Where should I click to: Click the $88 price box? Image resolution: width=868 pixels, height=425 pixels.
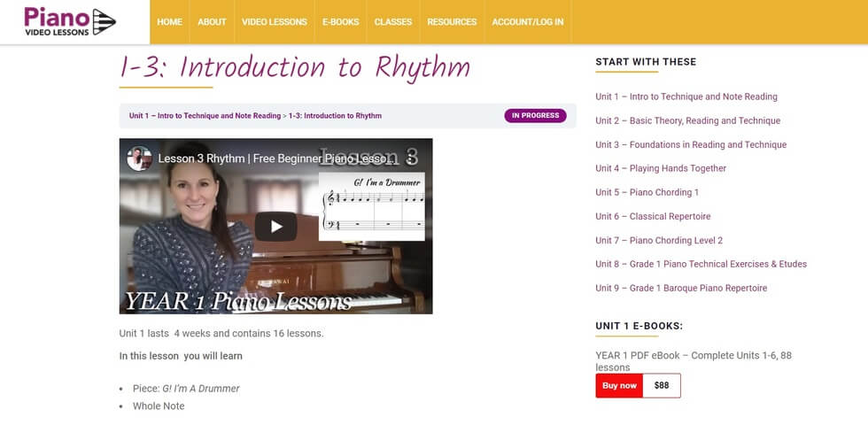pyautogui.click(x=662, y=386)
